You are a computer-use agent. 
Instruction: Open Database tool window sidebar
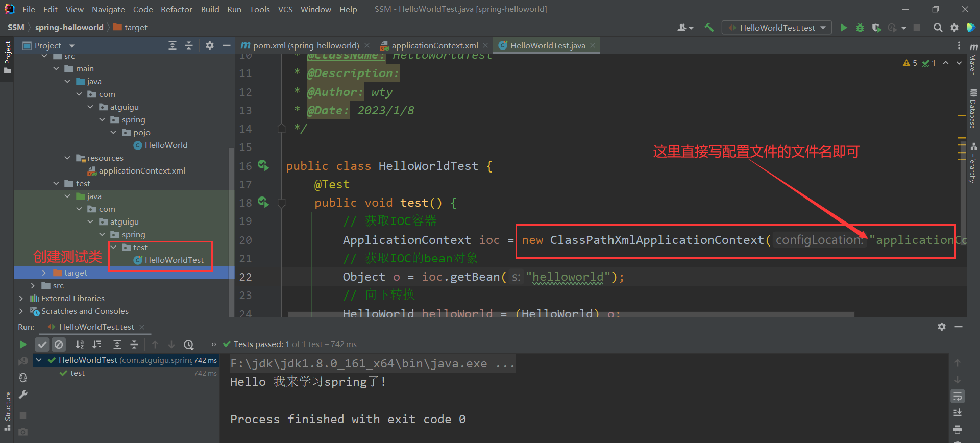click(x=973, y=108)
